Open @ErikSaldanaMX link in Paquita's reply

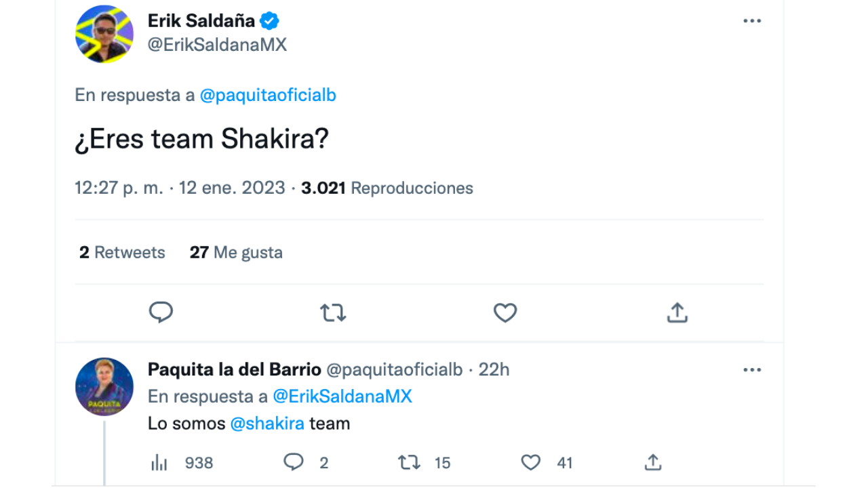[342, 396]
